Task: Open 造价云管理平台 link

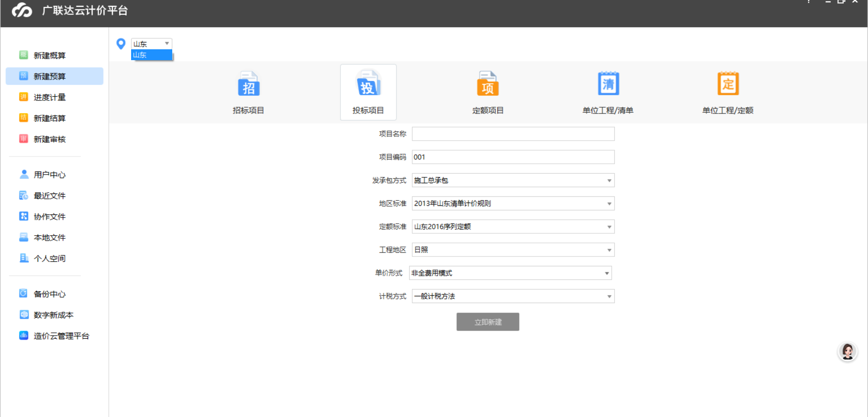Action: point(61,336)
